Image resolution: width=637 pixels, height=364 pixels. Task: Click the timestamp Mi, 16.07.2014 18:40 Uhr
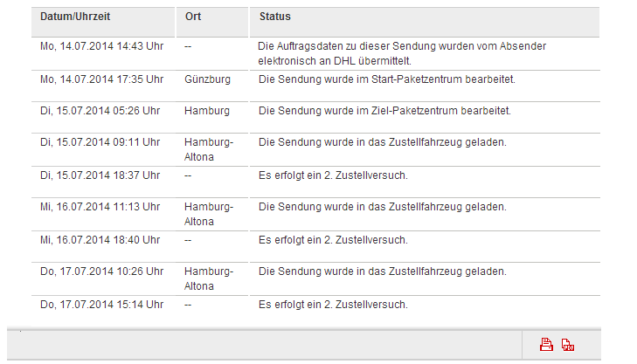100,240
